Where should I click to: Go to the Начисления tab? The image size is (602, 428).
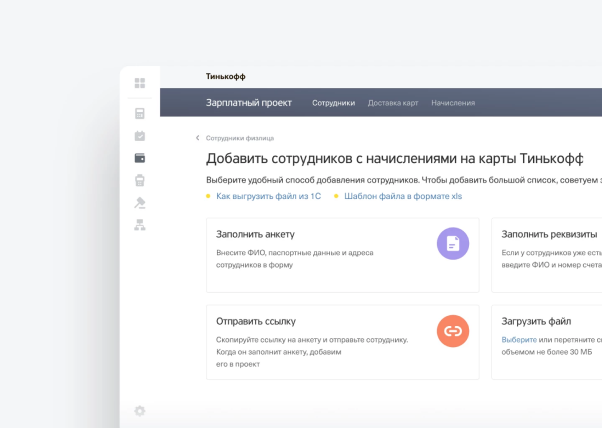[453, 103]
